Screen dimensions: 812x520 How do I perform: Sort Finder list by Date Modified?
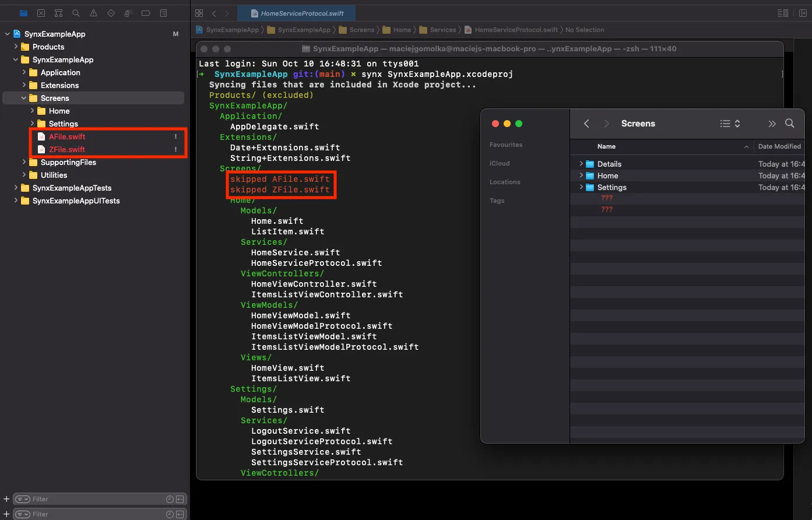click(x=779, y=146)
